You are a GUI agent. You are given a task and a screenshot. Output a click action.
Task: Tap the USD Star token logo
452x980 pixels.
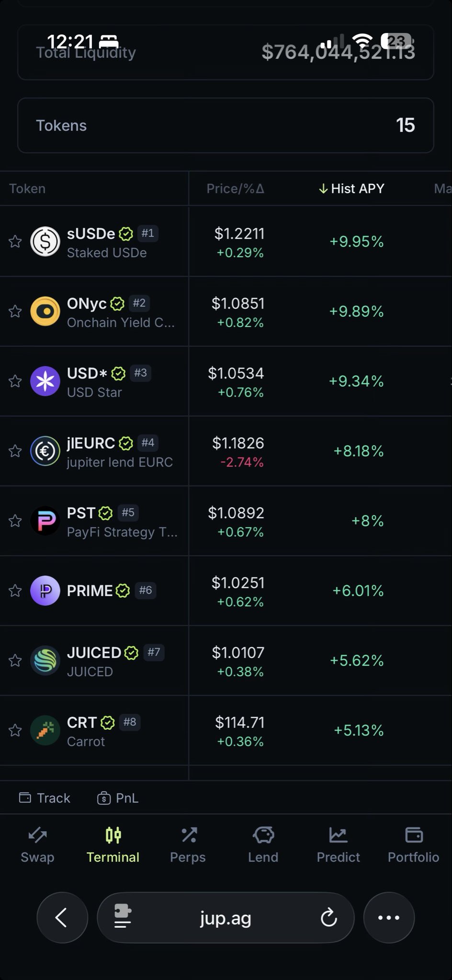pos(45,381)
